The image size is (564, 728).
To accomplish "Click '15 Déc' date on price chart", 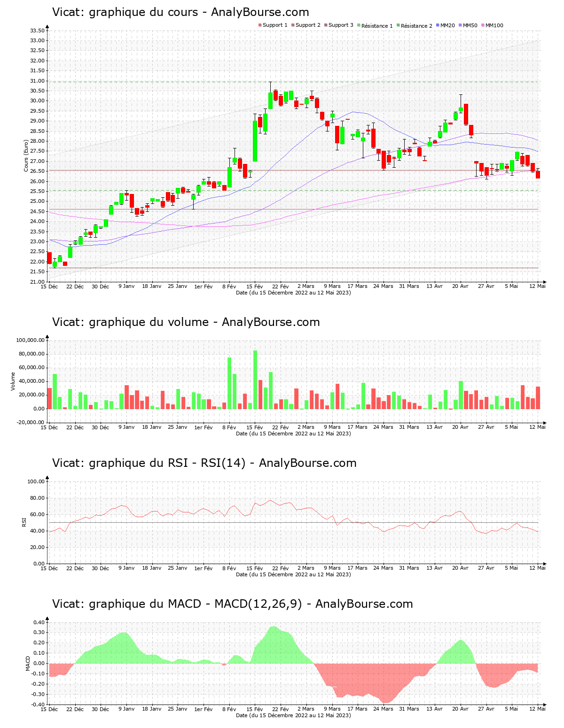I will [x=49, y=287].
